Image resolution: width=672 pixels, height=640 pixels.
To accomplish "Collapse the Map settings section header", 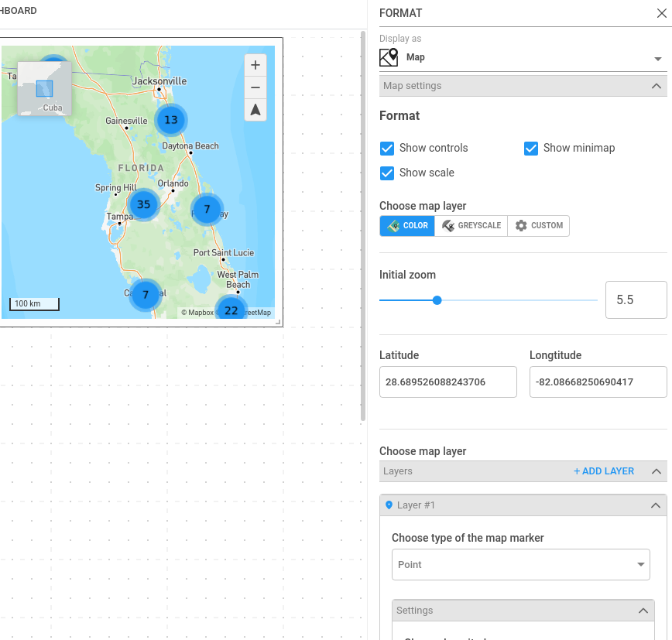I will pyautogui.click(x=656, y=86).
